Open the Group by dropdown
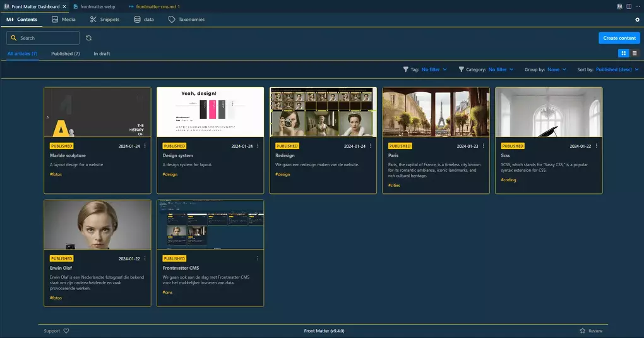Image resolution: width=644 pixels, height=338 pixels. (x=557, y=69)
